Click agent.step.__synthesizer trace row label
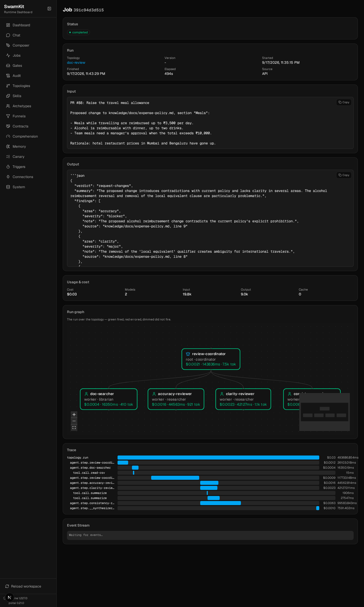 pyautogui.click(x=92, y=508)
